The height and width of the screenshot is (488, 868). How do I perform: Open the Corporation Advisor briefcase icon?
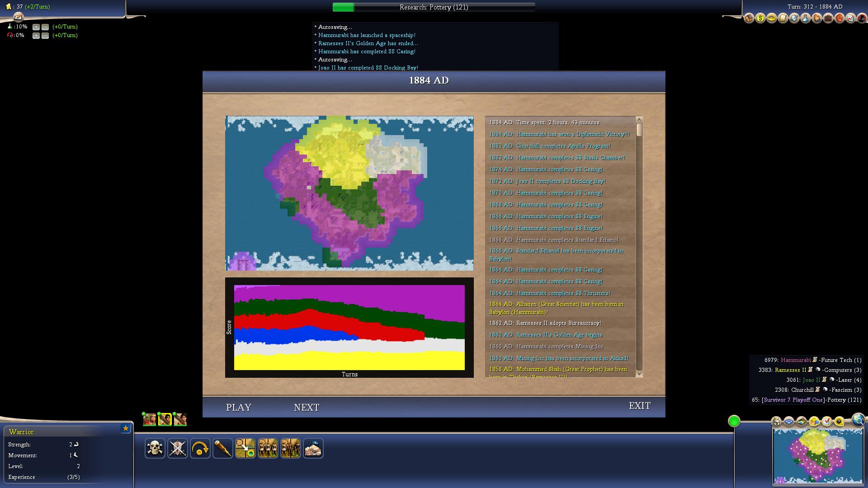pyautogui.click(x=828, y=18)
